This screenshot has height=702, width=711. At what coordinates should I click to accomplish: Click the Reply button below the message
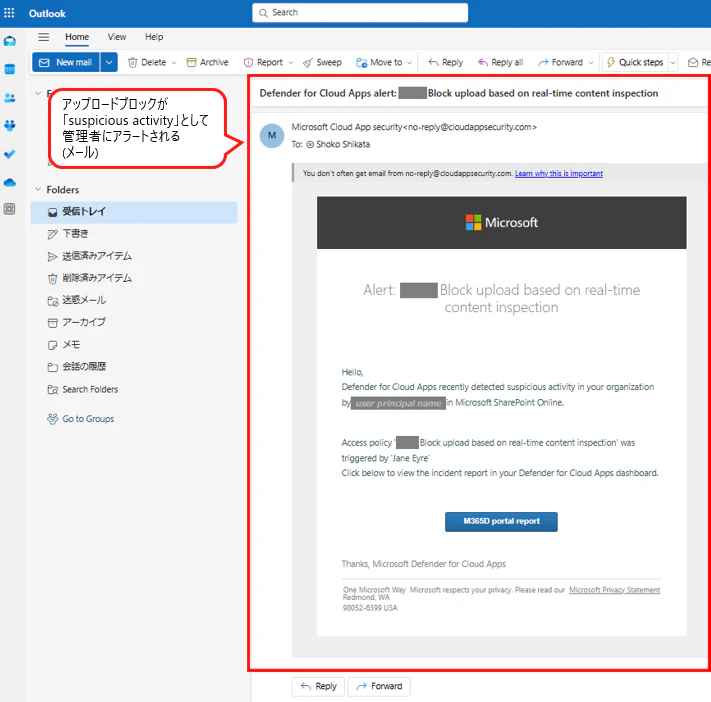pos(318,686)
